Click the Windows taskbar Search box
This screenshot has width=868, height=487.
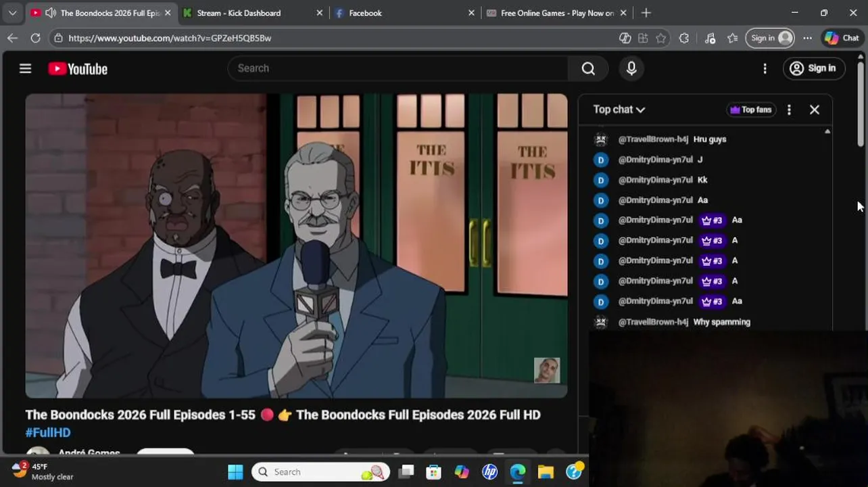(321, 472)
